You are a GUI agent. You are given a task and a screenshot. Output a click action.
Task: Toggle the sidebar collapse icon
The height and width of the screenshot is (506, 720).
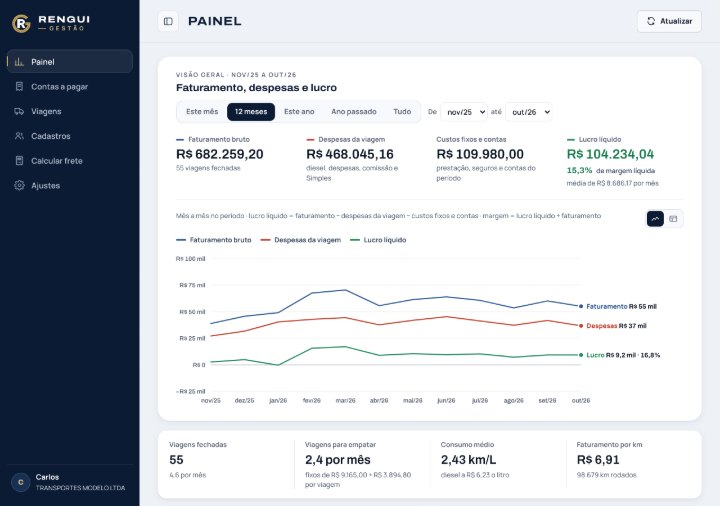coord(168,21)
